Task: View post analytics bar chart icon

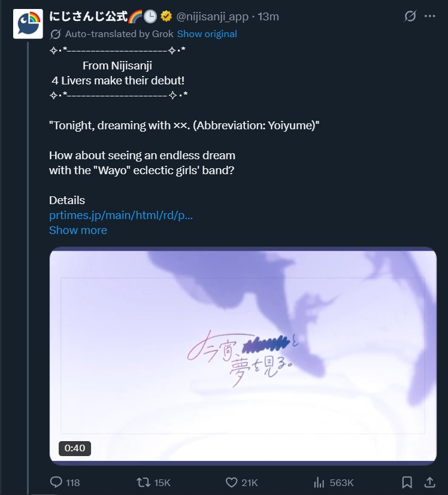Action: 319,482
